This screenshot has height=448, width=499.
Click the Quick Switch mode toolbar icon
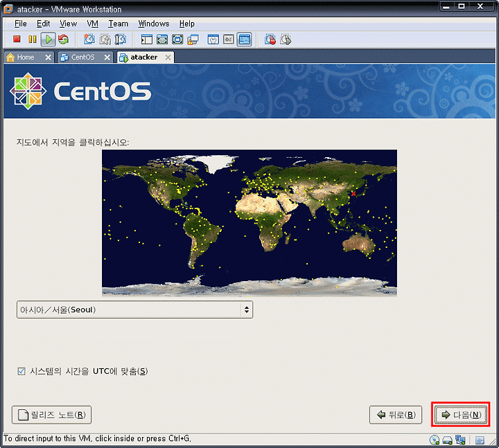coord(162,39)
